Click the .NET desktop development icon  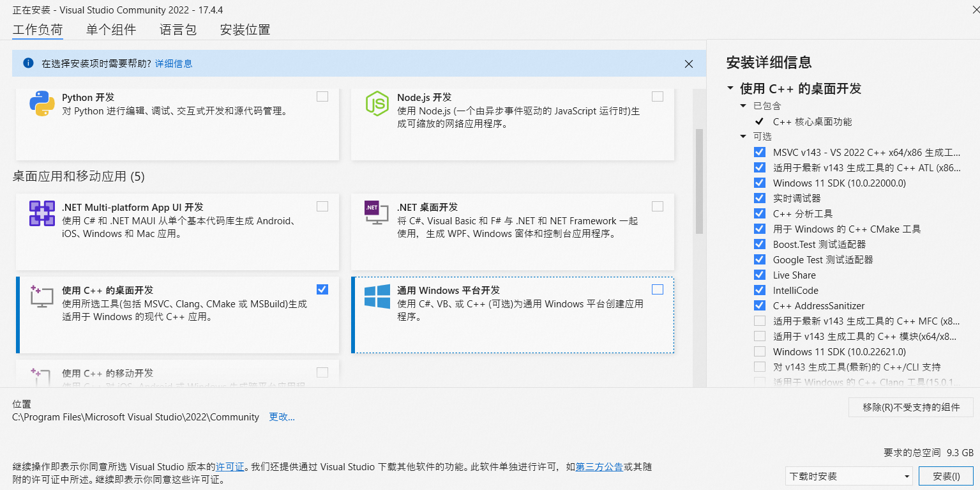pyautogui.click(x=377, y=213)
